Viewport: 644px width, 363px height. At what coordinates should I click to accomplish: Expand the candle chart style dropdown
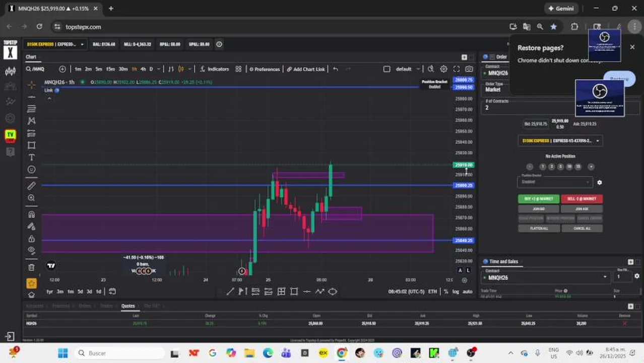click(x=188, y=69)
